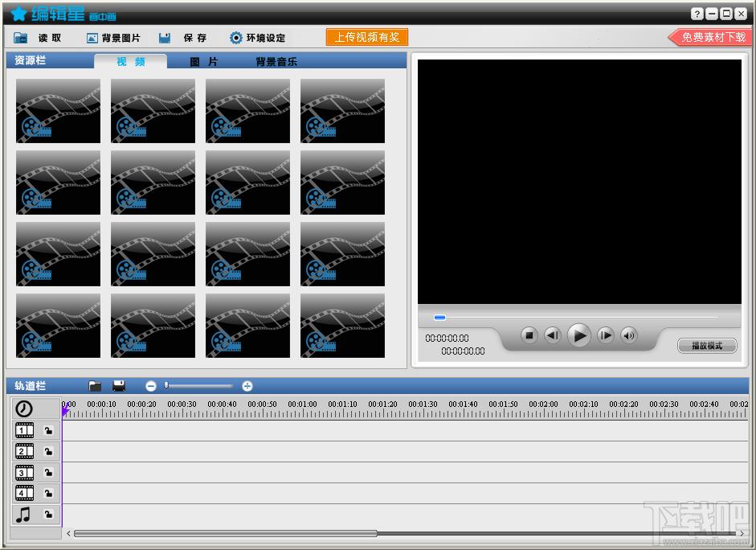Open 环境设定 settings

[257, 38]
